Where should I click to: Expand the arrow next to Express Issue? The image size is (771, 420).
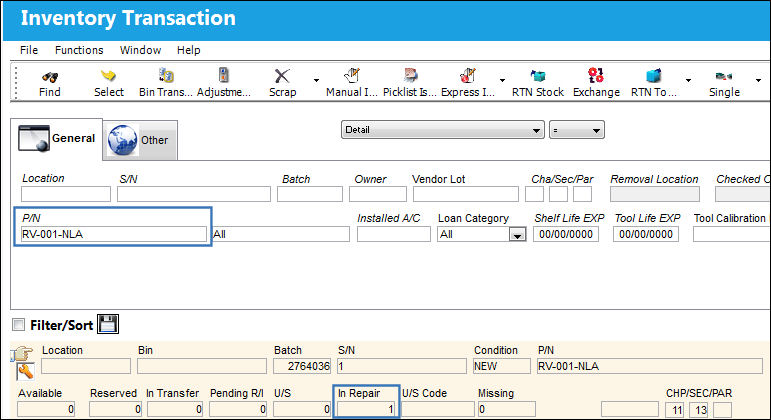[502, 80]
